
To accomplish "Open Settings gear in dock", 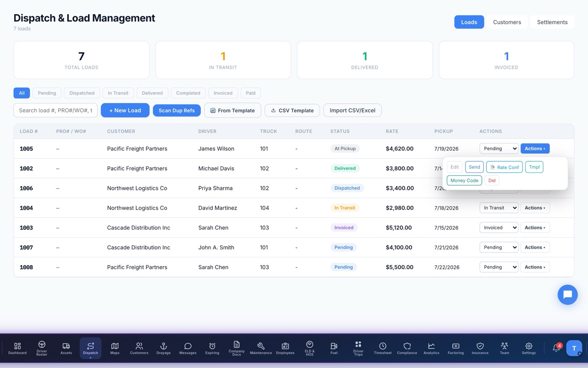I will click(529, 348).
